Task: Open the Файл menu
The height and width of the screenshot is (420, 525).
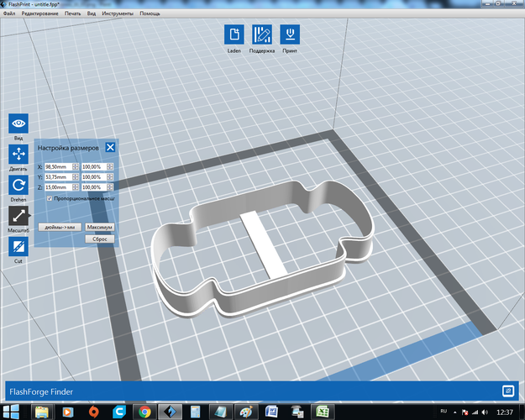Action: (x=9, y=13)
